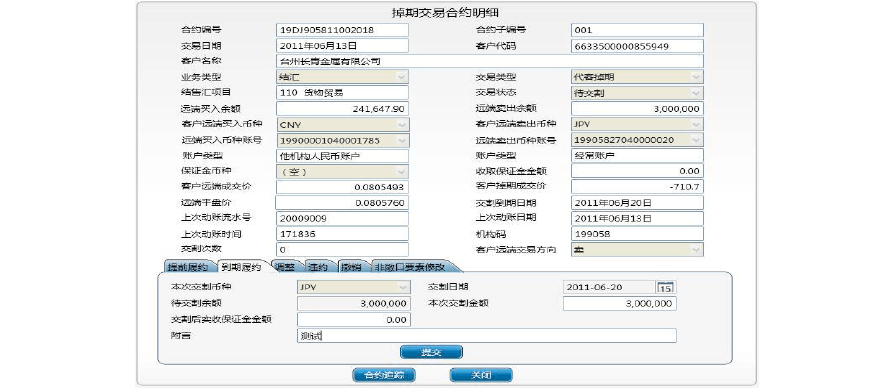Screen dimensions: 893x388
Task: Focus the 结售汇项目 field 110 货物贸易
Action: coord(342,93)
